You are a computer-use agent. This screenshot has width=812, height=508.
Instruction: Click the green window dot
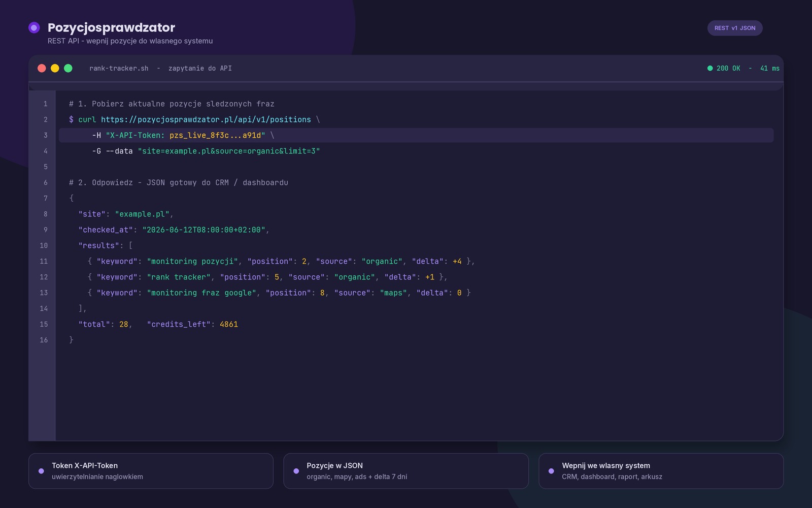tap(68, 68)
